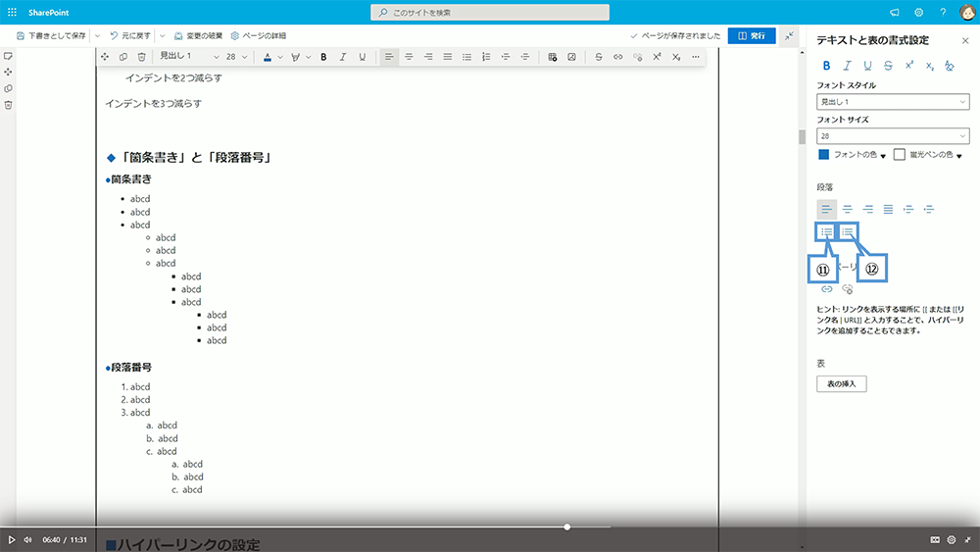Click 変更の破棄 in the command bar

coord(198,36)
